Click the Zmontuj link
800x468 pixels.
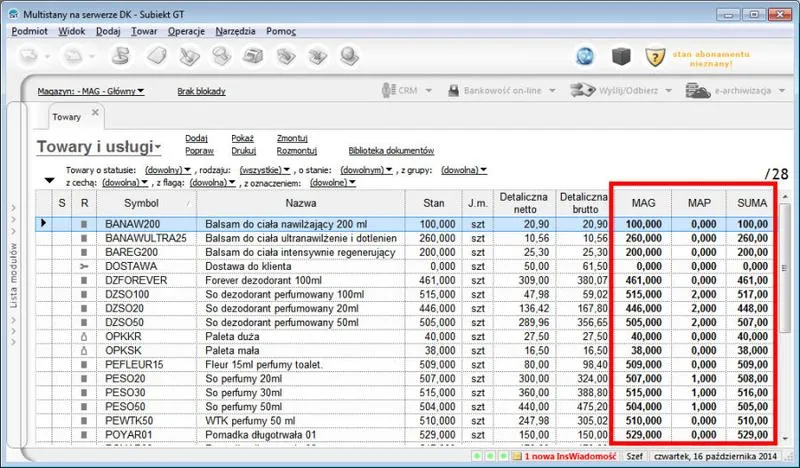coord(292,138)
